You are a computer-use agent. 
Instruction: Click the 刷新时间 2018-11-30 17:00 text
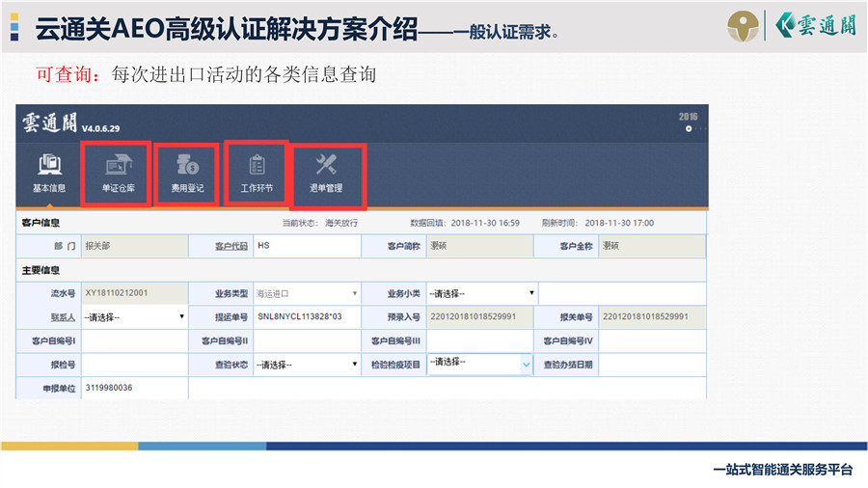[598, 223]
